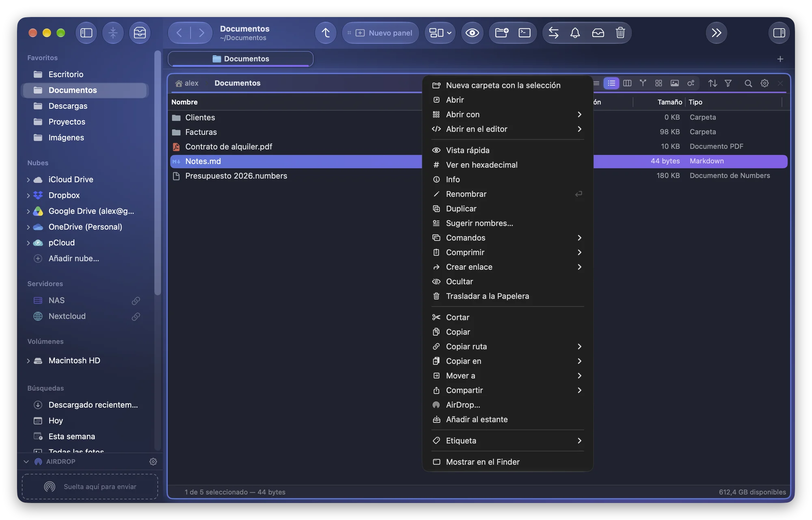Move to trash using toolbar trash icon
The width and height of the screenshot is (812, 520).
coord(620,33)
